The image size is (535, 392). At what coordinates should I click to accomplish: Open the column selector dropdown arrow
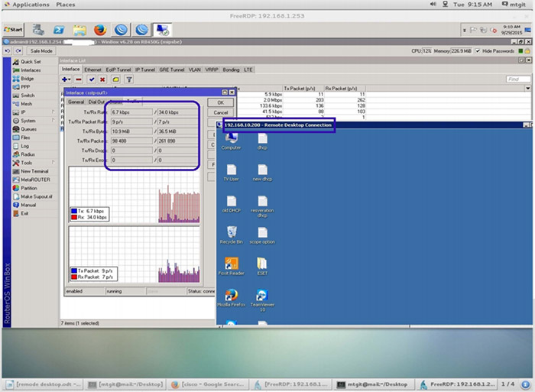(x=528, y=89)
